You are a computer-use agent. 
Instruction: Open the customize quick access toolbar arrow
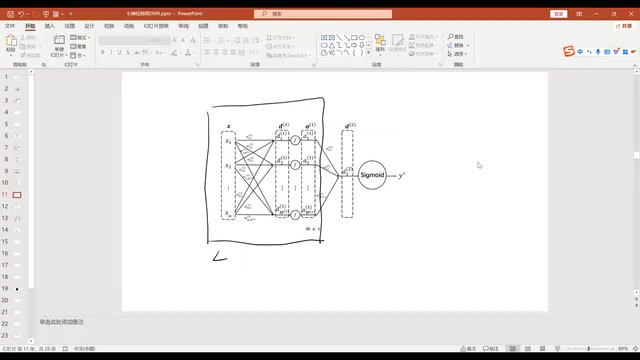point(70,14)
